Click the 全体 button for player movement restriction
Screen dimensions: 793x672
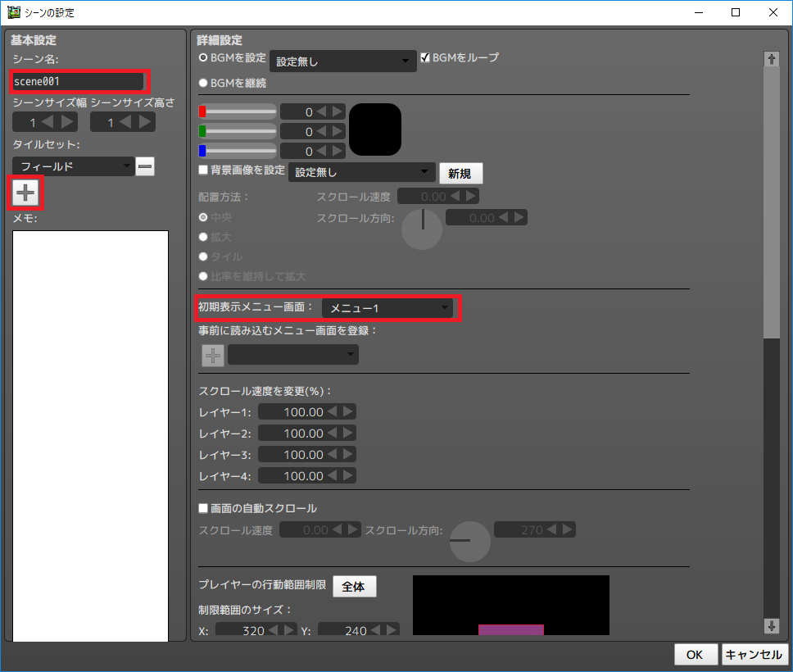click(x=354, y=586)
